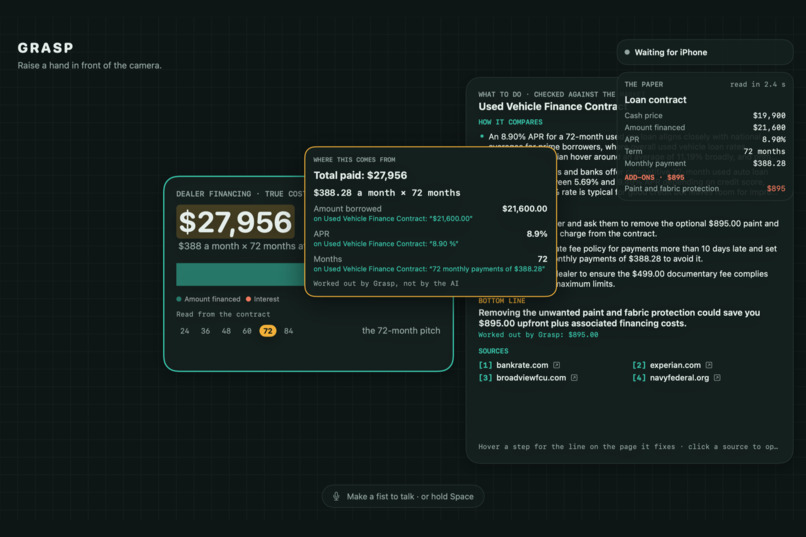The image size is (806, 537).
Task: Click the Make a fist to talk button
Action: pos(403,496)
